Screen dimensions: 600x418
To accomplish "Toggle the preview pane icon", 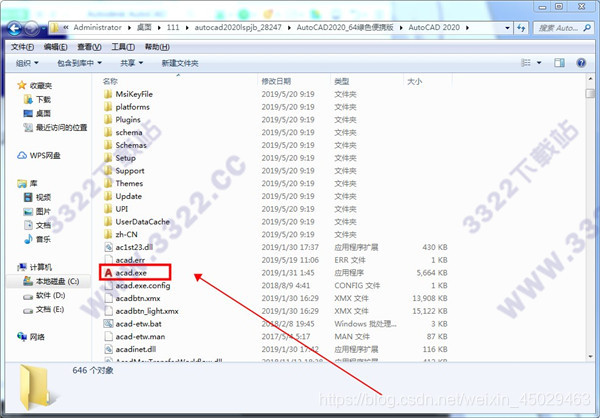I will point(559,63).
